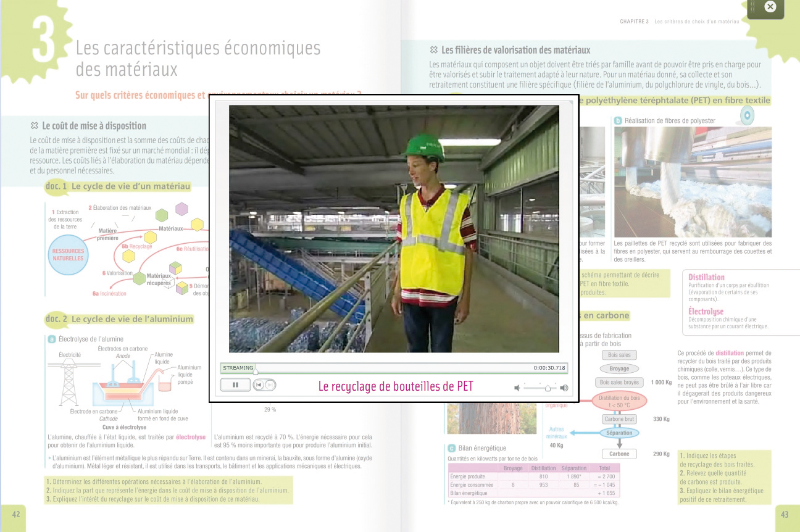Skip back to the video start

[x=260, y=385]
